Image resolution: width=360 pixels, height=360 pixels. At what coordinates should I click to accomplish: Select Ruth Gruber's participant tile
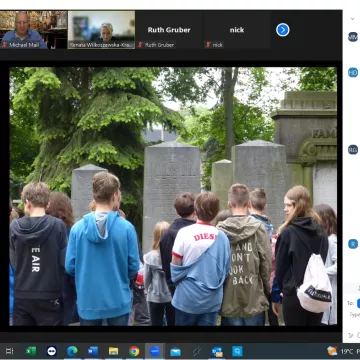pyautogui.click(x=169, y=30)
